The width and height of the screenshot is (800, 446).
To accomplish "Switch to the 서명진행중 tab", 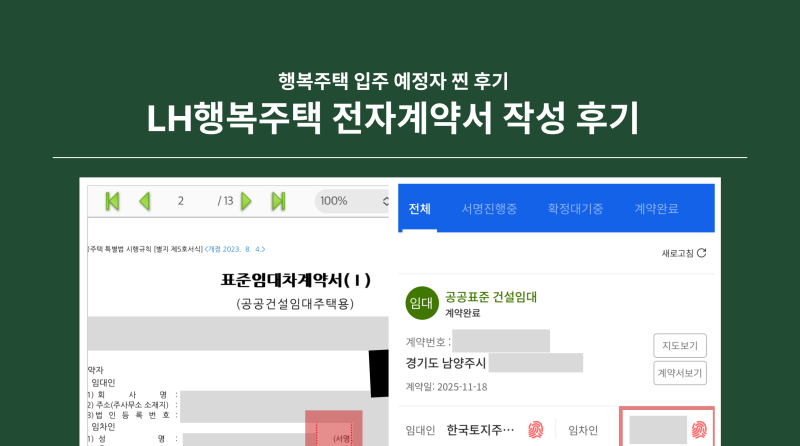I will click(489, 209).
